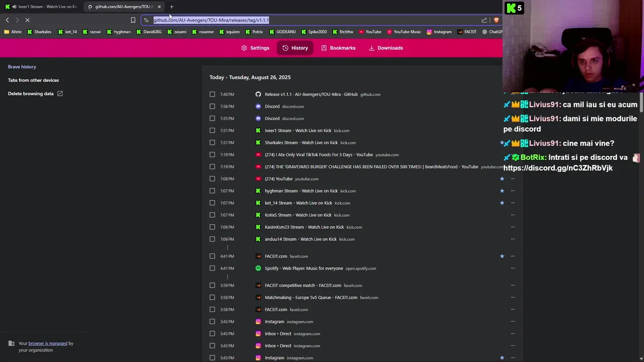
Task: Click star on last 3:43 PM Instagram row
Action: click(x=502, y=358)
